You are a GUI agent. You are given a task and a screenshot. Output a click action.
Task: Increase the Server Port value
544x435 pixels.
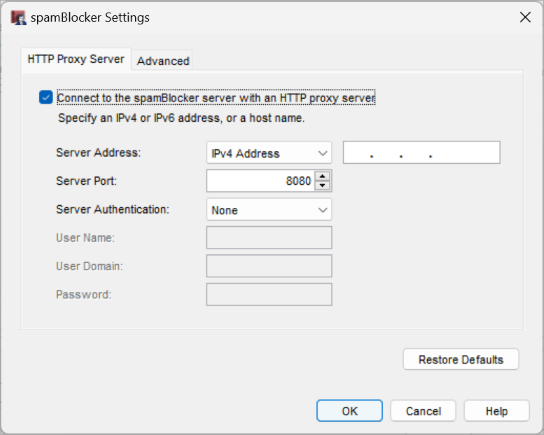tap(322, 176)
